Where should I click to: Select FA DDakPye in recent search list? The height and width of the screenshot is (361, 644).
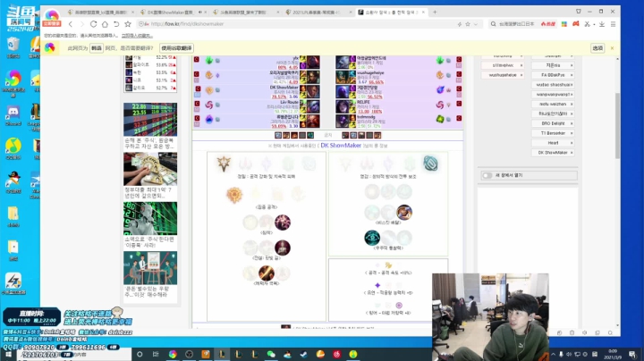[553, 75]
